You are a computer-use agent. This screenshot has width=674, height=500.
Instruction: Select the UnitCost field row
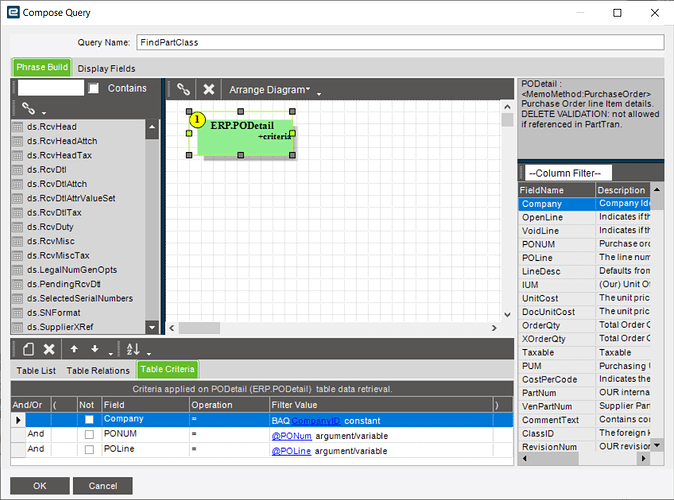pos(584,298)
